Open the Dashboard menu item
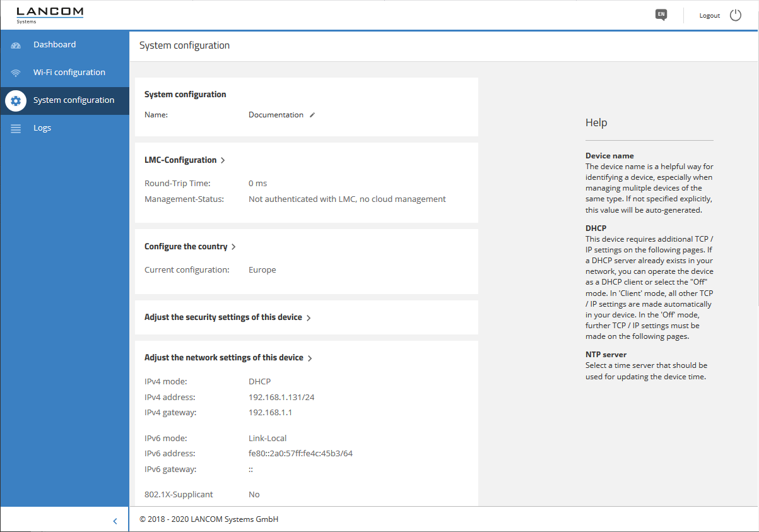The height and width of the screenshot is (532, 759). (54, 45)
